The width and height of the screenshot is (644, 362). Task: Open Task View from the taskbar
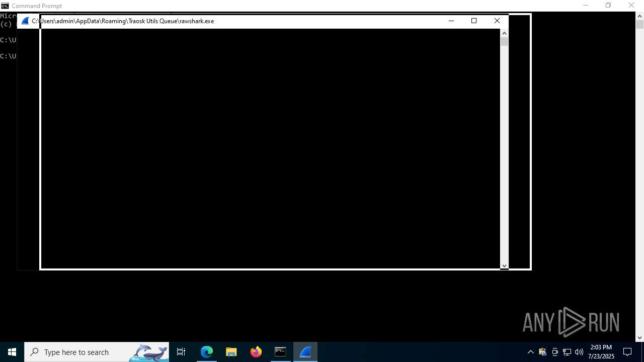[x=181, y=352]
